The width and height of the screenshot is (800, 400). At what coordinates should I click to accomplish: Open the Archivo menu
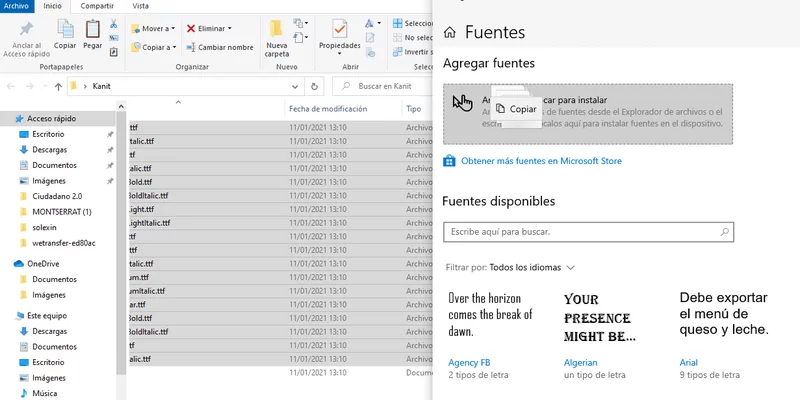(16, 6)
